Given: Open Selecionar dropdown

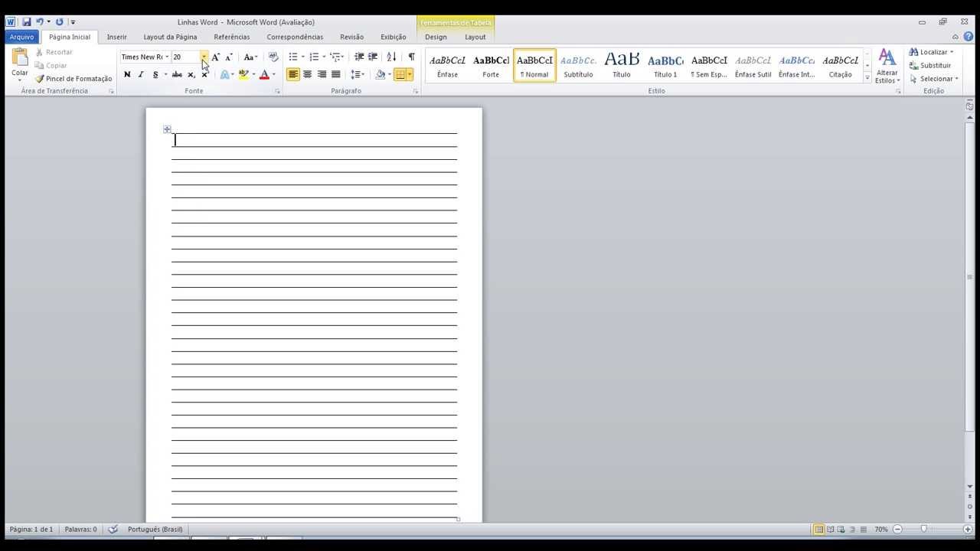Looking at the screenshot, I should 933,78.
